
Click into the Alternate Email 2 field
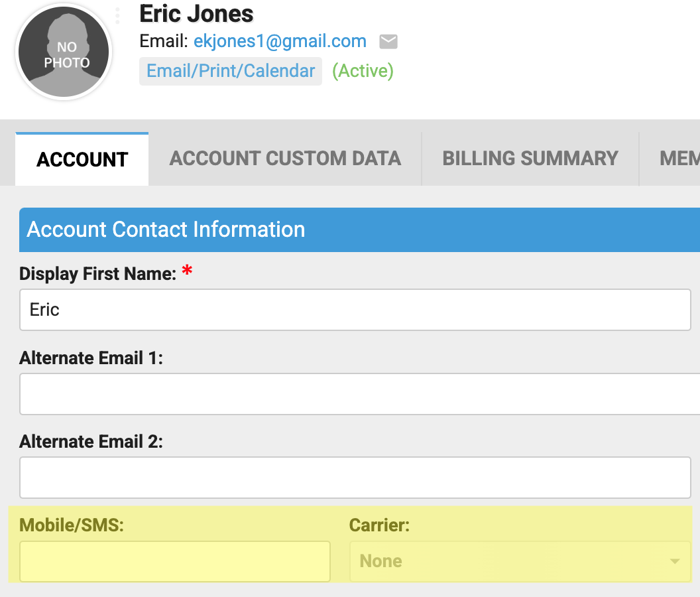point(355,478)
